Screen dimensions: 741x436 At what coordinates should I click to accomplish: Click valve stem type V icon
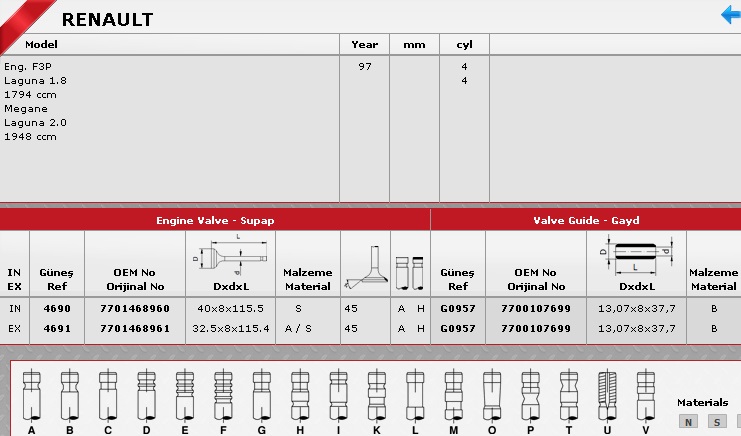pos(645,396)
